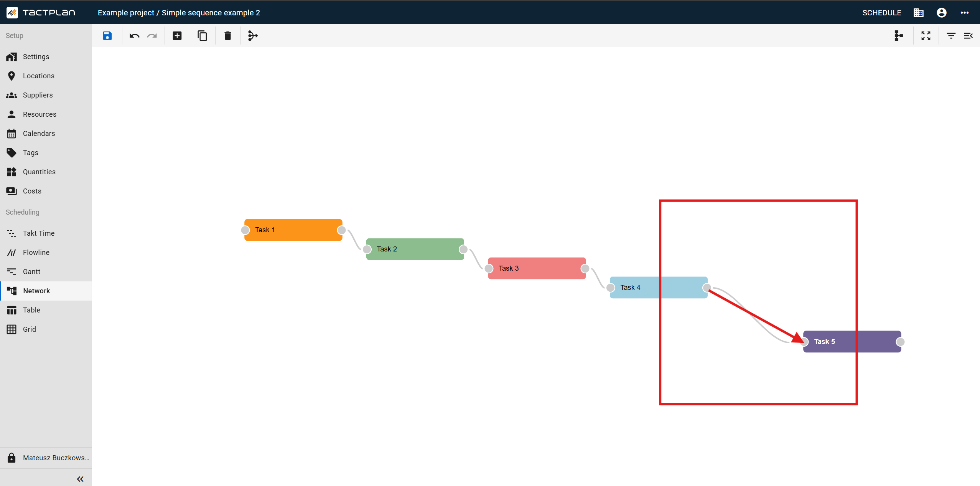Open the user account icon
Image resolution: width=980 pixels, height=486 pixels.
click(942, 13)
